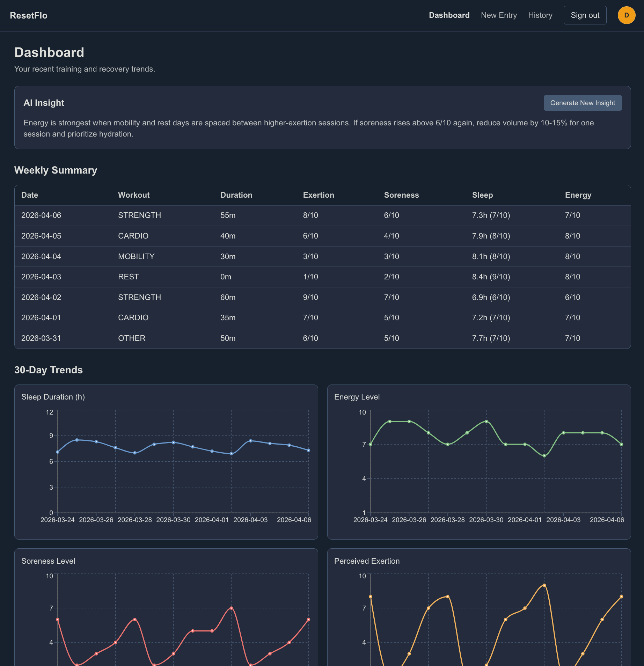This screenshot has height=666, width=644.
Task: Click the Soreness column header
Action: click(x=401, y=195)
